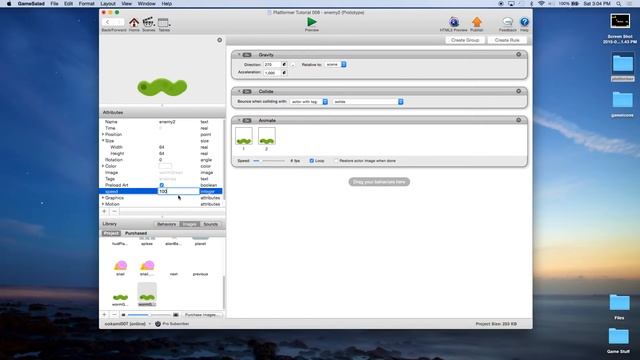
Task: Open the expression editor for Direction field
Action: tap(284, 64)
